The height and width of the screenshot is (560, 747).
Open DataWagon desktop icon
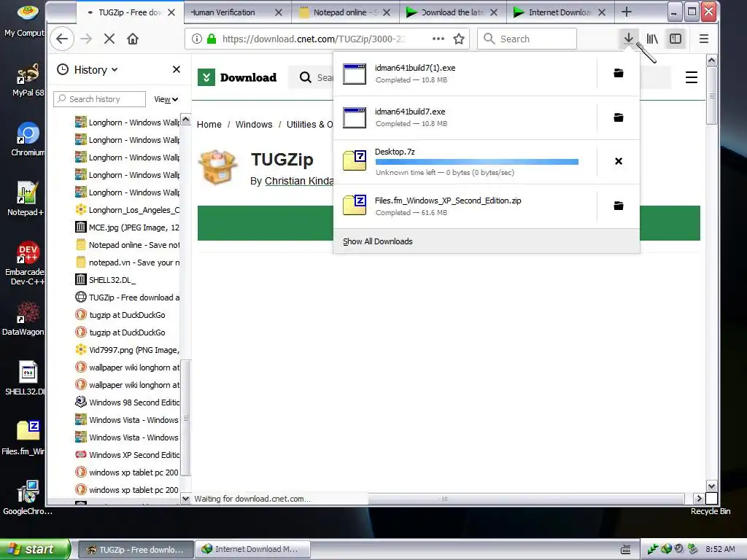point(24,319)
